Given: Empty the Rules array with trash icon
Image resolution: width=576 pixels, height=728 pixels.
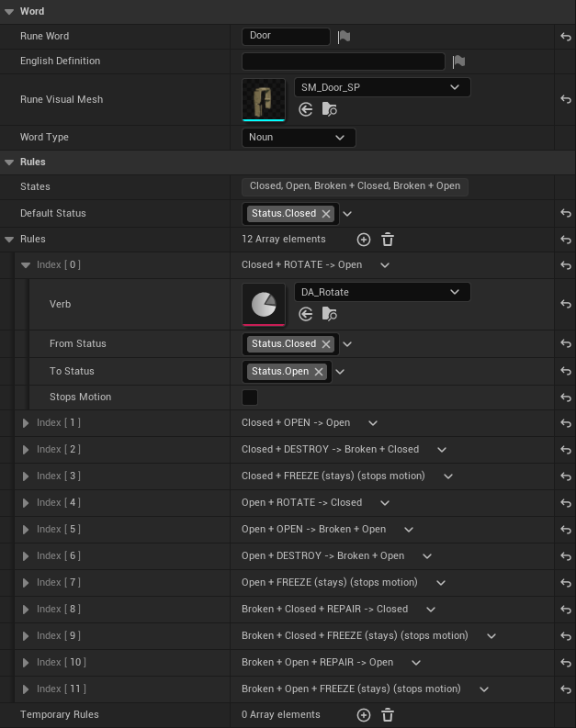Looking at the screenshot, I should 388,240.
